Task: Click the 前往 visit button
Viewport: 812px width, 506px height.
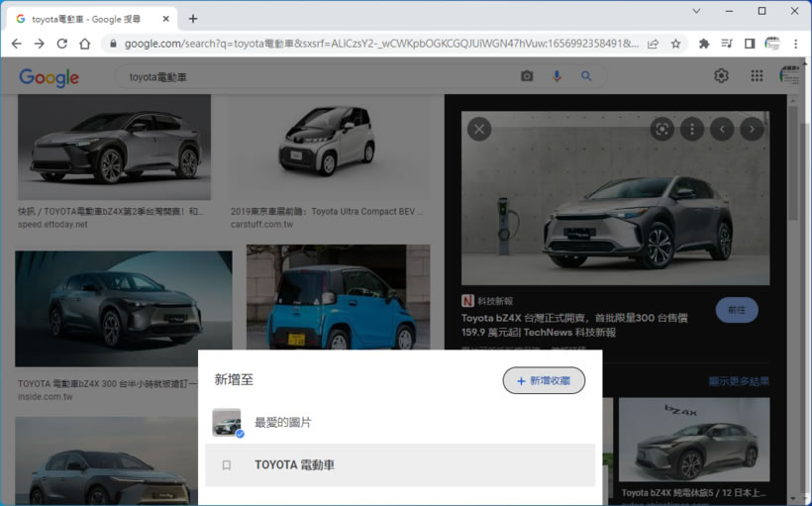Action: 736,310
